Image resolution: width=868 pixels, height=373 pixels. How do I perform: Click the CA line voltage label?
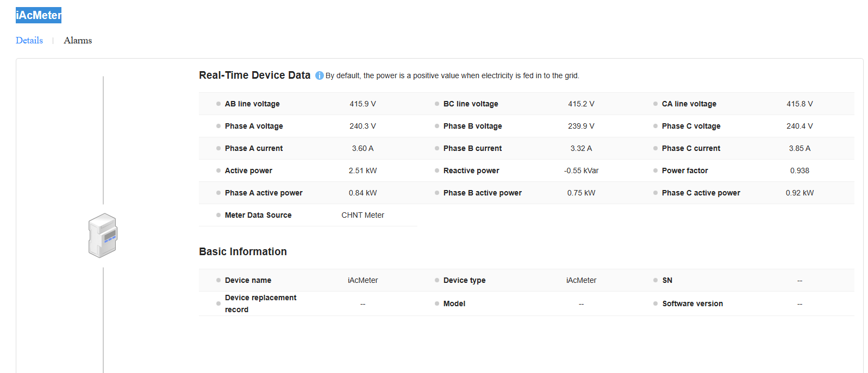(x=689, y=104)
